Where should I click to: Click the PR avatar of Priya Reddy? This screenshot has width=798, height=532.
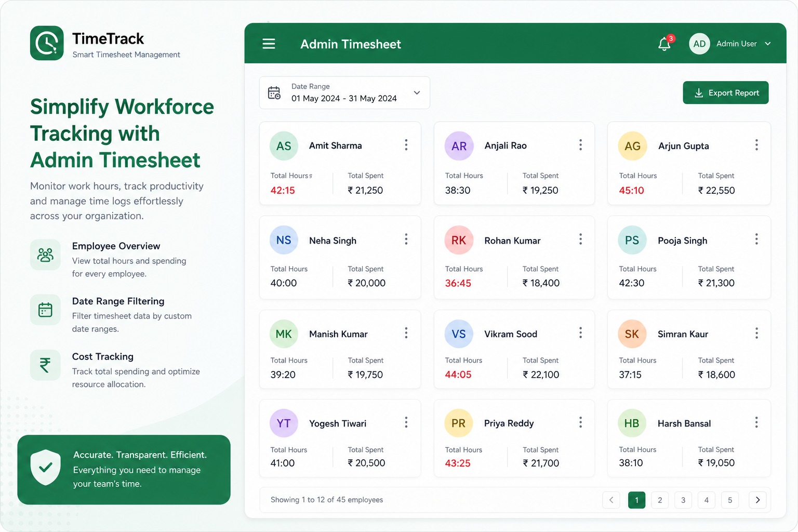459,423
